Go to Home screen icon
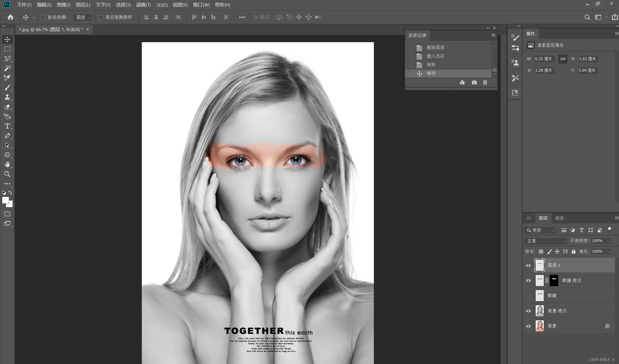619x364 pixels. (x=10, y=17)
